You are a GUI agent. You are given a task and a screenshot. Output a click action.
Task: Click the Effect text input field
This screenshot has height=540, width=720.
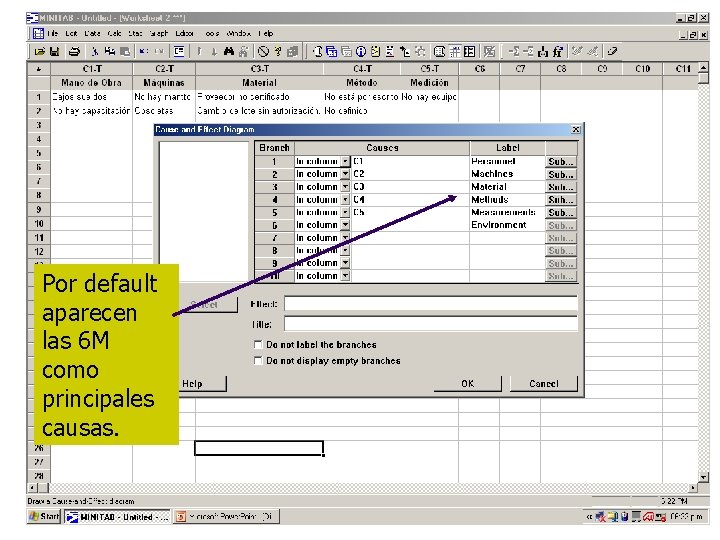tap(431, 304)
